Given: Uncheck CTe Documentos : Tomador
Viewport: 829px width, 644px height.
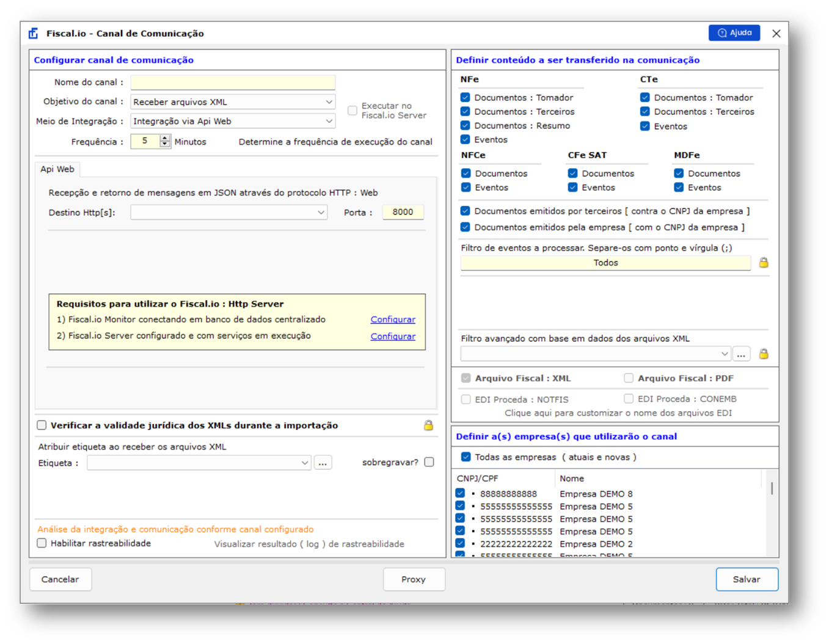Looking at the screenshot, I should coord(645,97).
